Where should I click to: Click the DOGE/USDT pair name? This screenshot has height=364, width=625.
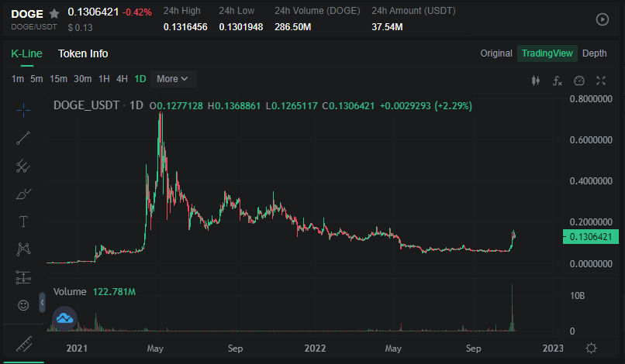click(x=34, y=27)
